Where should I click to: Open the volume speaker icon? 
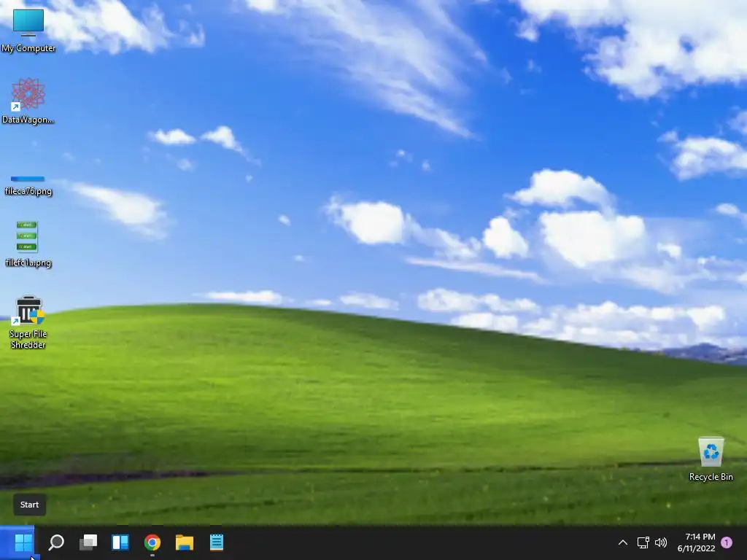661,542
